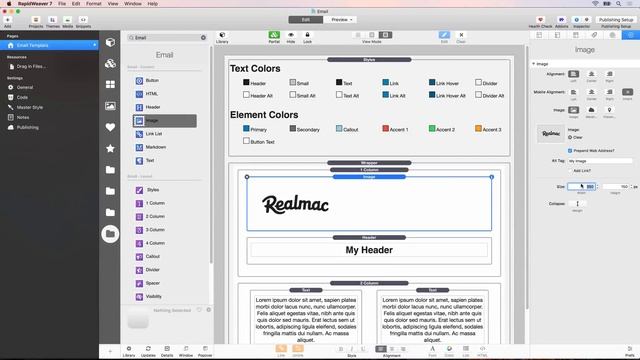Image resolution: width=640 pixels, height=360 pixels.
Task: Set image alignment to Right
Action: coord(609,74)
